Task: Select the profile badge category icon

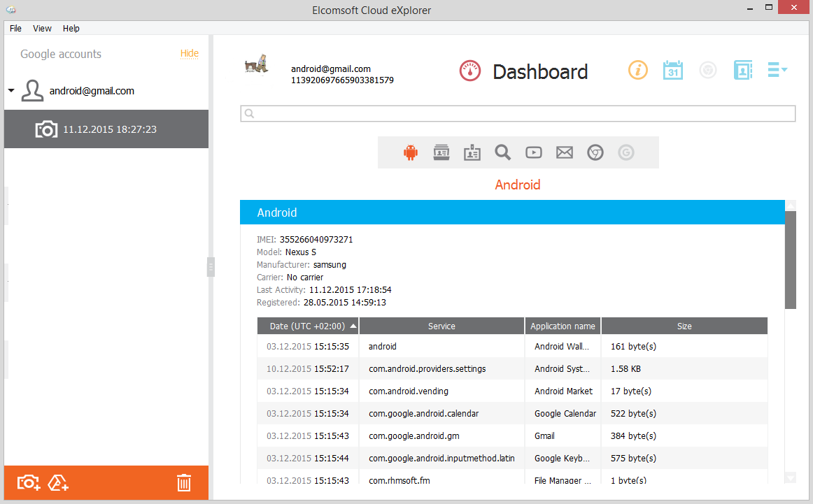Action: 472,152
